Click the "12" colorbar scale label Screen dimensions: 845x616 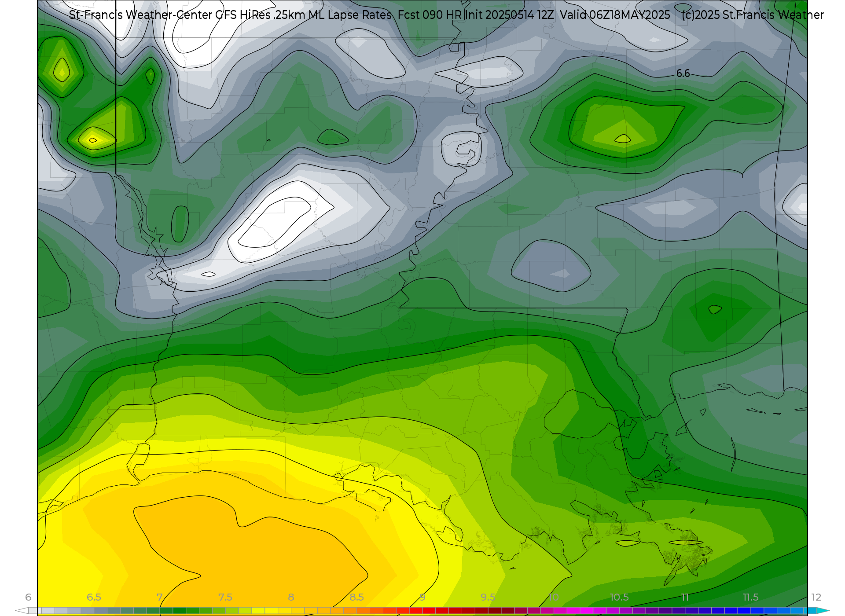(x=816, y=597)
